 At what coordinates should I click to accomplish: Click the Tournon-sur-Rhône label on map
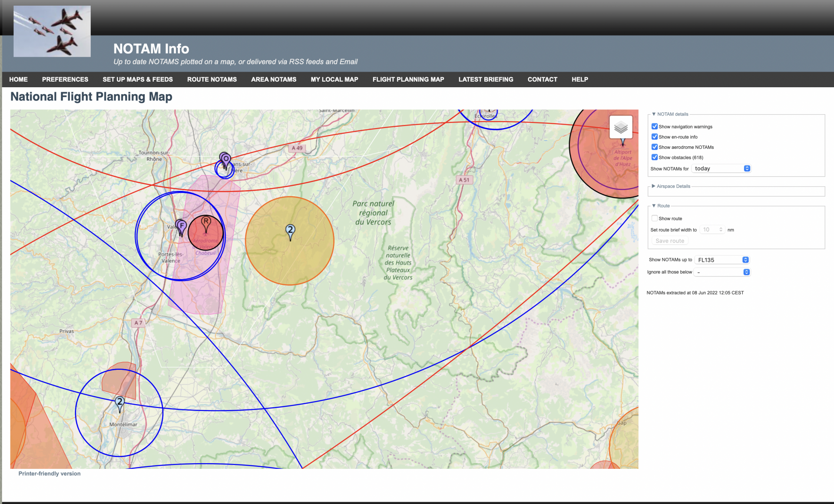coord(154,156)
